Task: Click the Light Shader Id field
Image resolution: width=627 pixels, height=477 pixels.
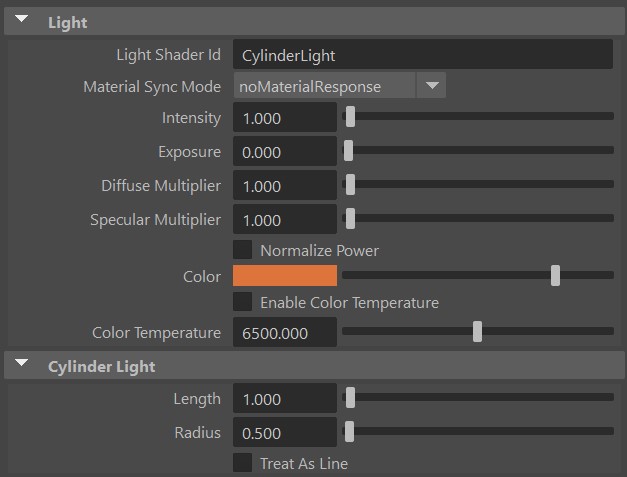Action: [422, 55]
